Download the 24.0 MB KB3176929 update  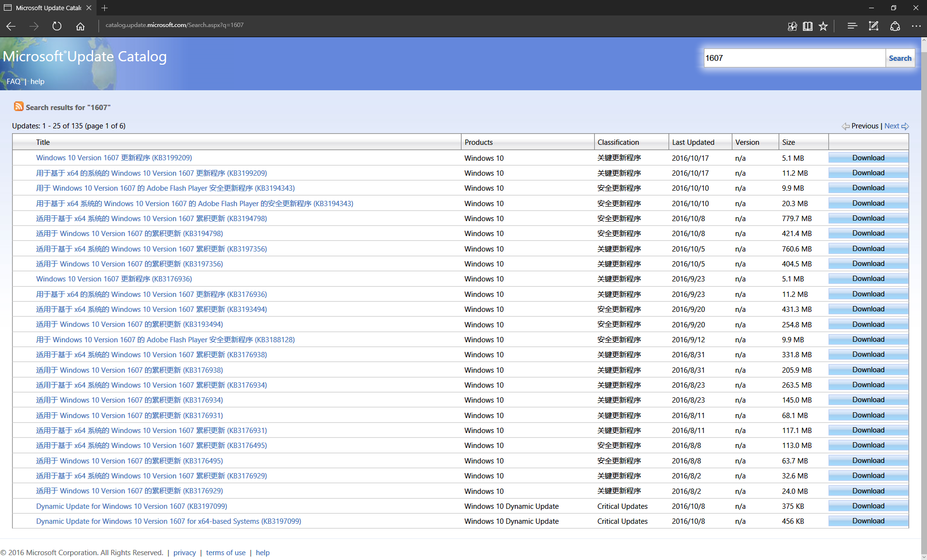coord(868,491)
